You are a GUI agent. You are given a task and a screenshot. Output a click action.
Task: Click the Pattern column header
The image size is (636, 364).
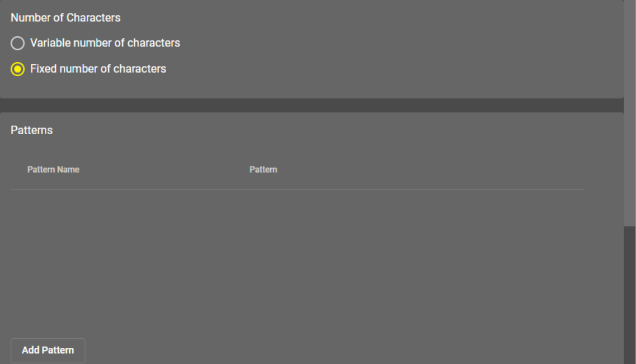[x=263, y=169]
